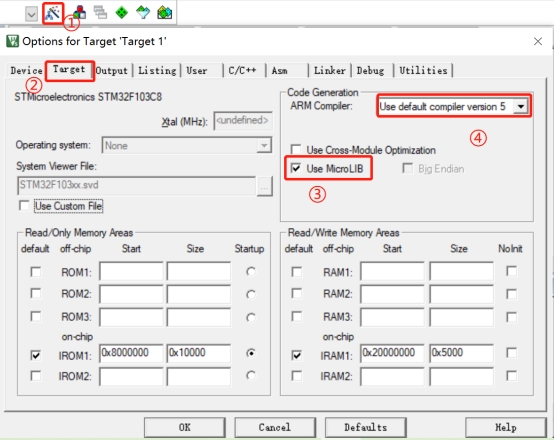
Task: Click the OK button
Action: (x=185, y=428)
